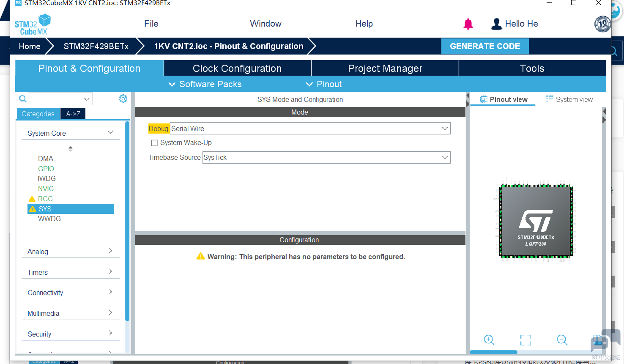Image resolution: width=624 pixels, height=364 pixels.
Task: Open the File menu
Action: [151, 24]
